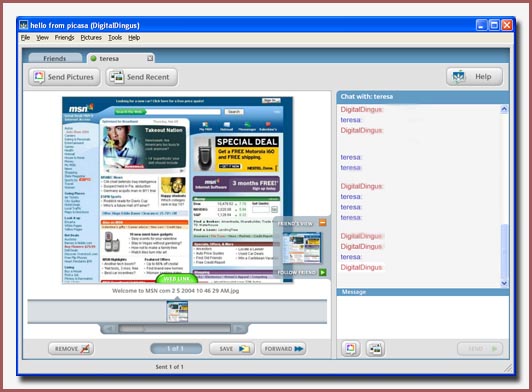Save the received picture
Screen dimensions: 532x392
click(232, 349)
